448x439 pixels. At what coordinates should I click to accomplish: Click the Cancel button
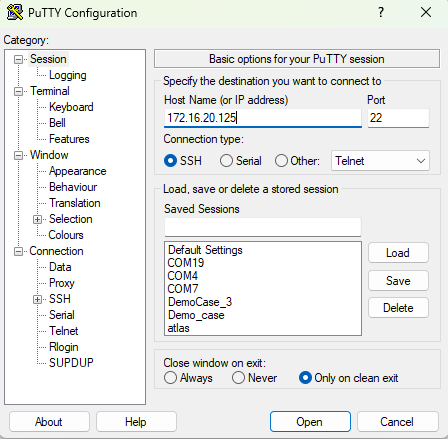pyautogui.click(x=397, y=422)
